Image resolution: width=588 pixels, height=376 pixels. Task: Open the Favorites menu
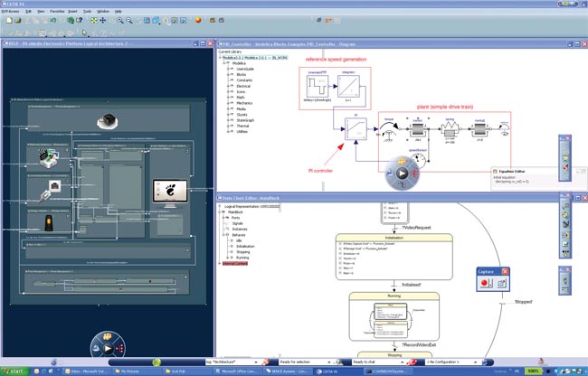[x=57, y=12]
